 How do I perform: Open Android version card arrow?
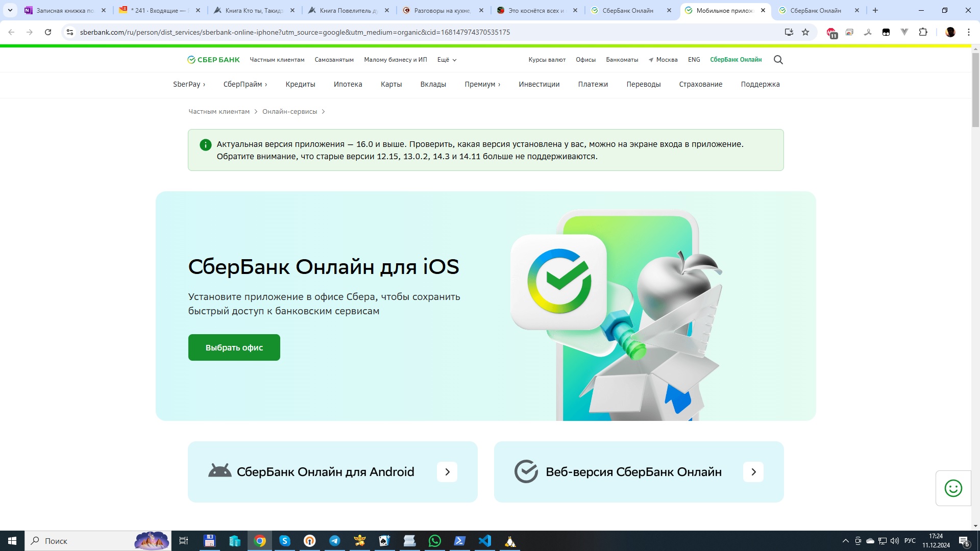[447, 472]
